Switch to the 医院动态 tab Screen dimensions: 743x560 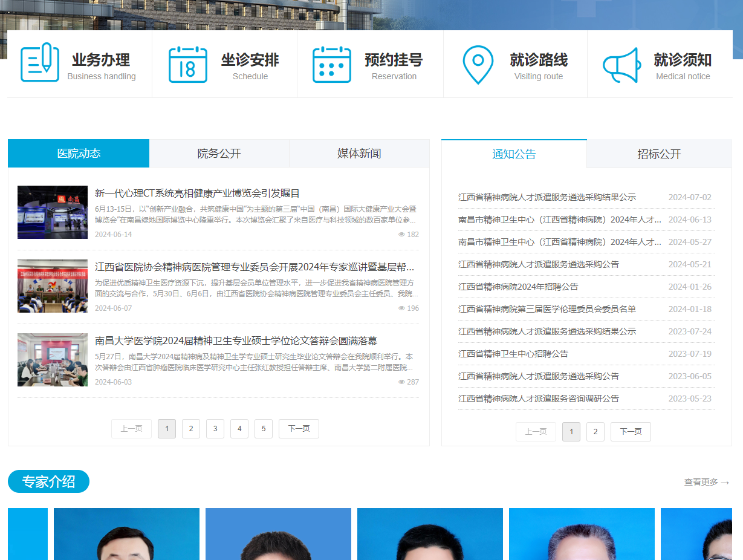79,154
